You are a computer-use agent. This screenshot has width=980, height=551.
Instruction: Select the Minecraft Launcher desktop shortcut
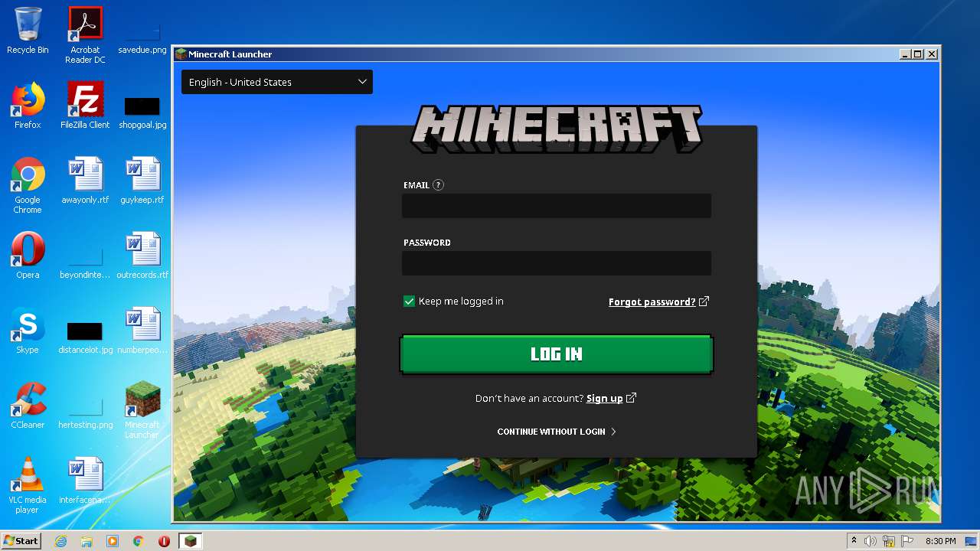point(142,410)
